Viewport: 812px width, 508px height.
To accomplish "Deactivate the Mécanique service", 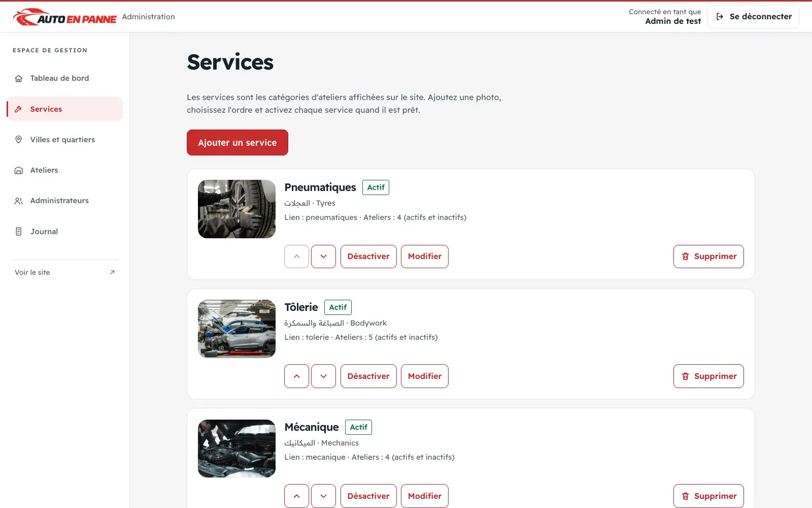I will click(368, 496).
